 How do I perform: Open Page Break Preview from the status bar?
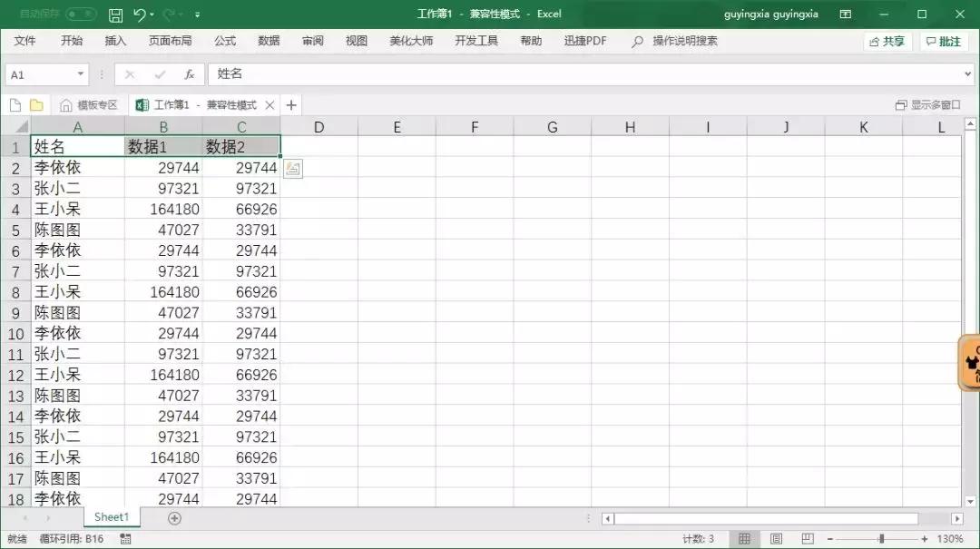[808, 538]
